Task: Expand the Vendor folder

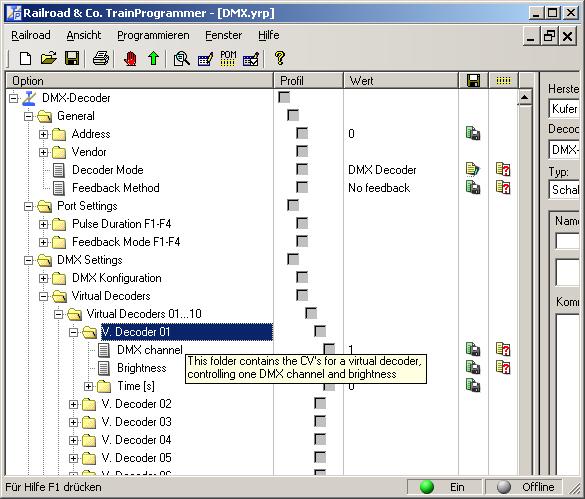Action: coord(44,152)
